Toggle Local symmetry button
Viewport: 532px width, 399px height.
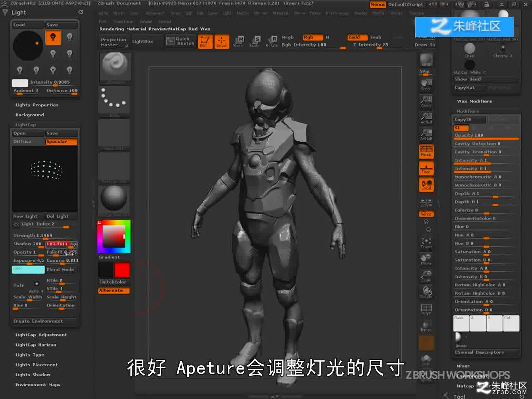(x=426, y=185)
